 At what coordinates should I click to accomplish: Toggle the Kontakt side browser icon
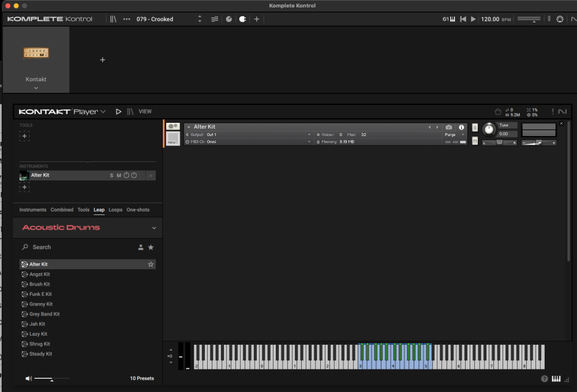pyautogui.click(x=130, y=111)
